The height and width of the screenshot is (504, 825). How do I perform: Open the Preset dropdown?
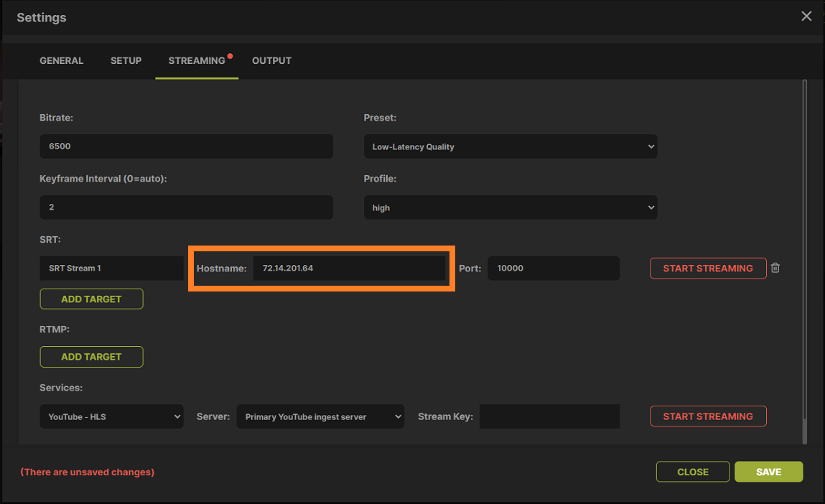pyautogui.click(x=511, y=146)
